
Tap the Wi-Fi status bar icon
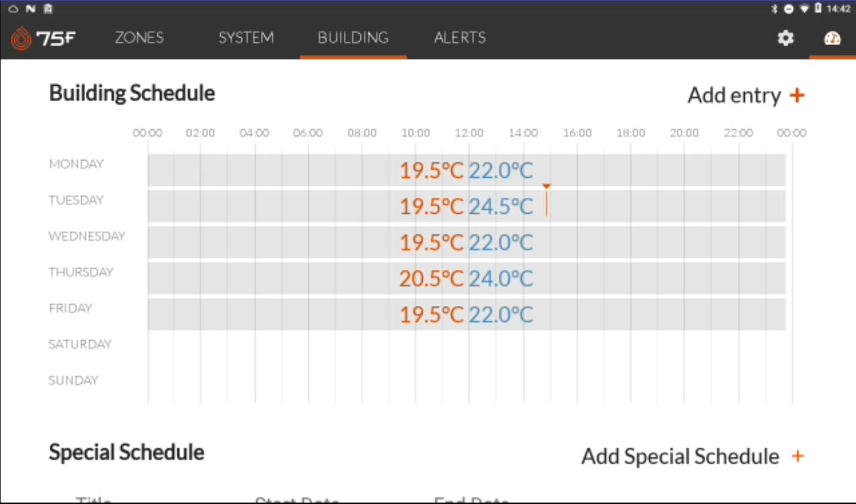coord(804,9)
